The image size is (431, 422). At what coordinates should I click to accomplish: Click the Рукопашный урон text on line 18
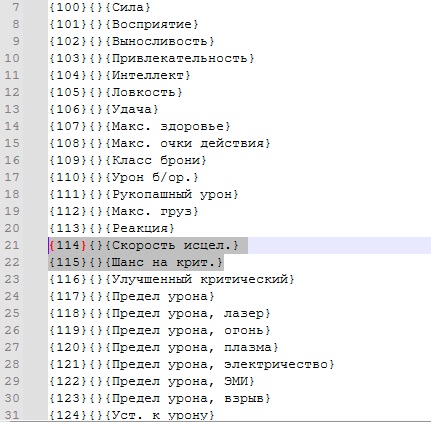[x=172, y=194]
